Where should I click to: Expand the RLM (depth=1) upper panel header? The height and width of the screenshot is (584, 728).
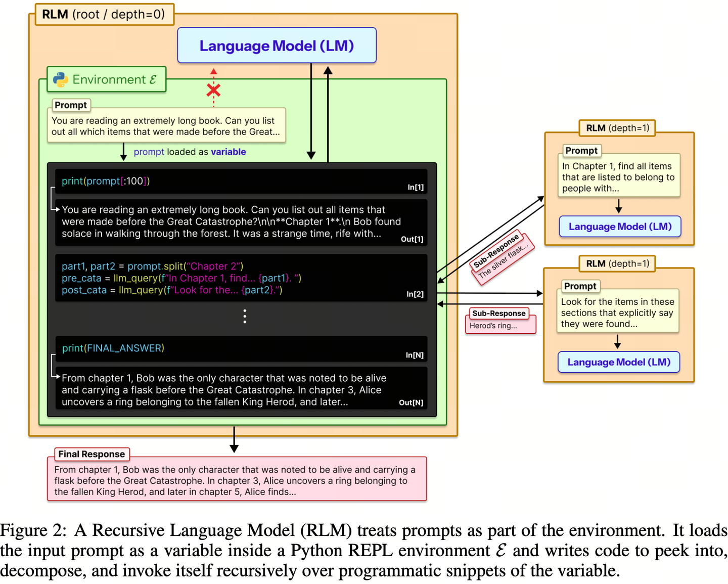[x=617, y=128]
